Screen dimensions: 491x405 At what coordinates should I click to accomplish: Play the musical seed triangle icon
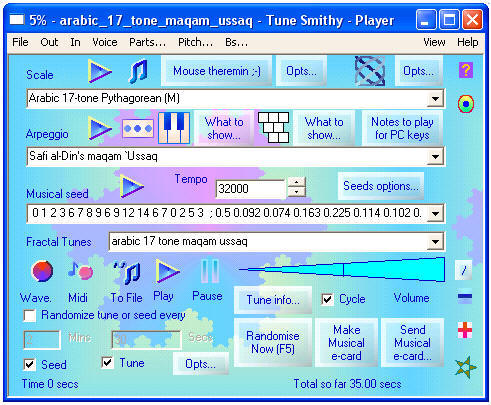[x=132, y=186]
